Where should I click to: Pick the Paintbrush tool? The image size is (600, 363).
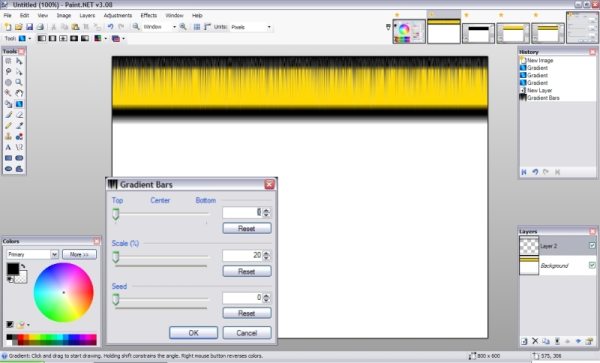point(8,115)
